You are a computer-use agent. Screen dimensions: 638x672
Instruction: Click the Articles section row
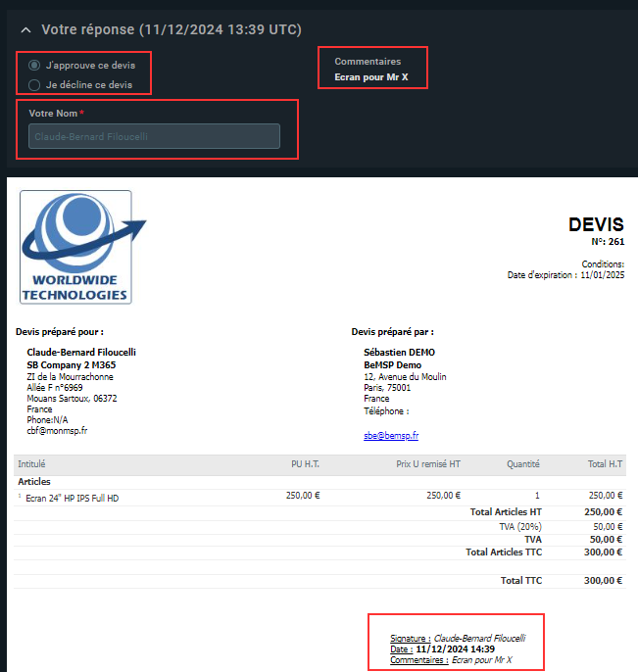[319, 482]
